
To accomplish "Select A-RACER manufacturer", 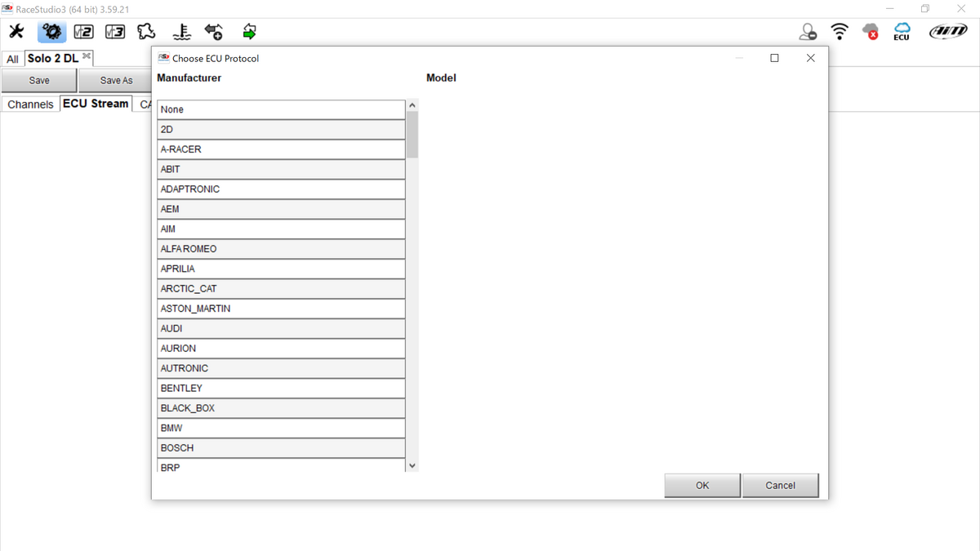I will tap(281, 149).
